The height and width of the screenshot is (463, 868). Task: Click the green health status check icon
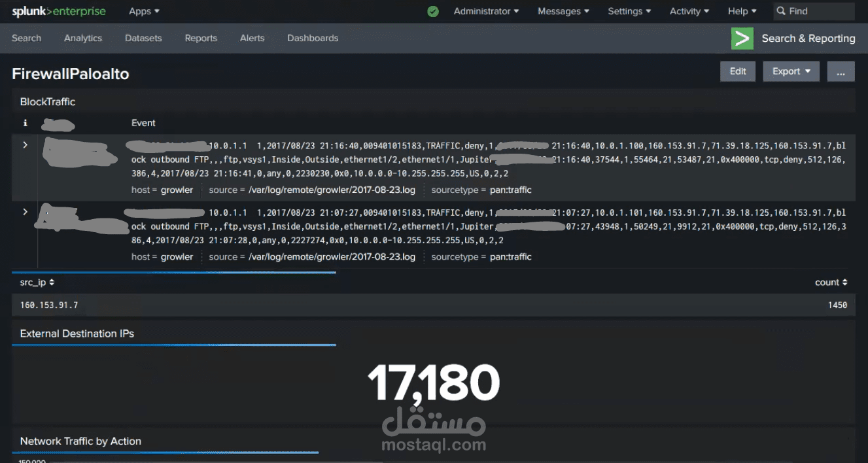tap(433, 11)
